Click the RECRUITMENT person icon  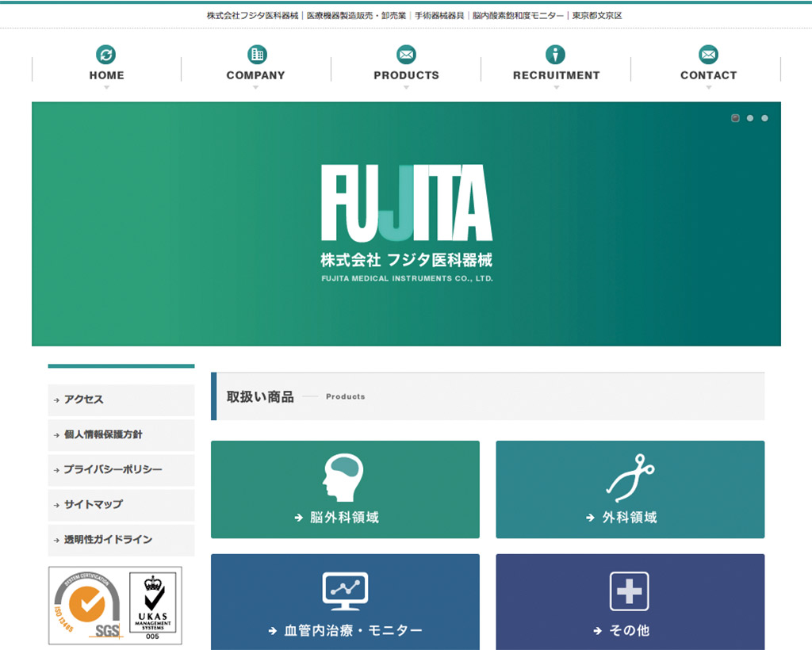pyautogui.click(x=556, y=55)
